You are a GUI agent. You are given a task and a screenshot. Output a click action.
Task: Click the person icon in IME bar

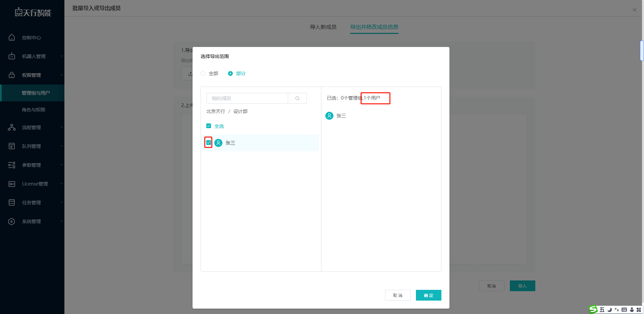point(632,310)
